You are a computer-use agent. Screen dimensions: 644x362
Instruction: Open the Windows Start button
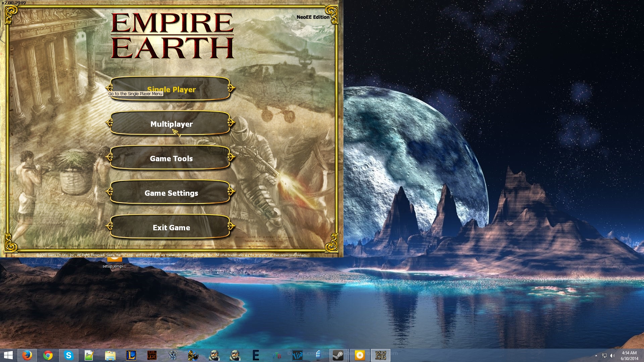[8, 355]
